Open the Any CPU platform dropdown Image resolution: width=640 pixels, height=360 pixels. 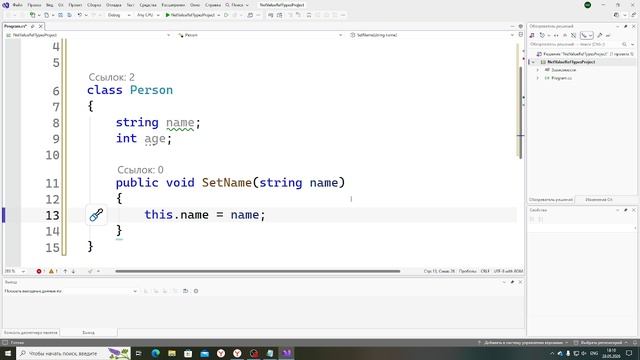click(x=148, y=15)
